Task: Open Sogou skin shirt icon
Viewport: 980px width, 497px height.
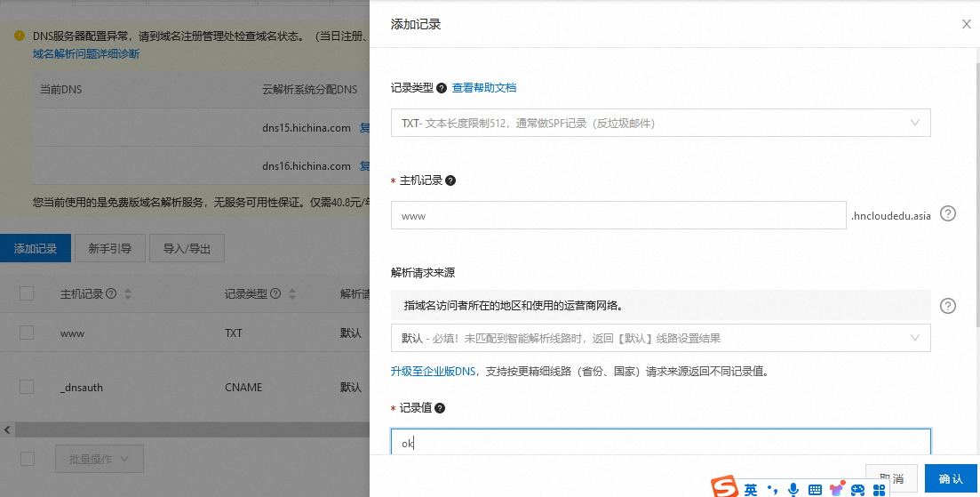Action: click(836, 488)
